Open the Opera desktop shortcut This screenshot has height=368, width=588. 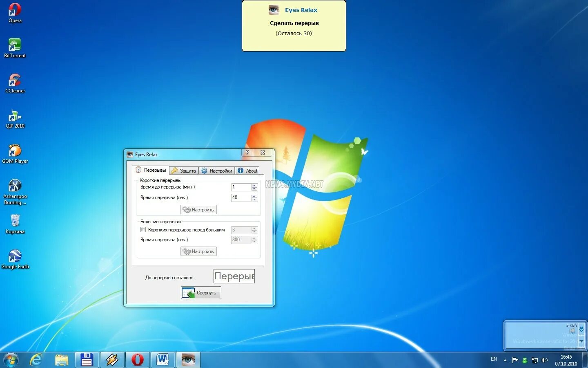(15, 12)
